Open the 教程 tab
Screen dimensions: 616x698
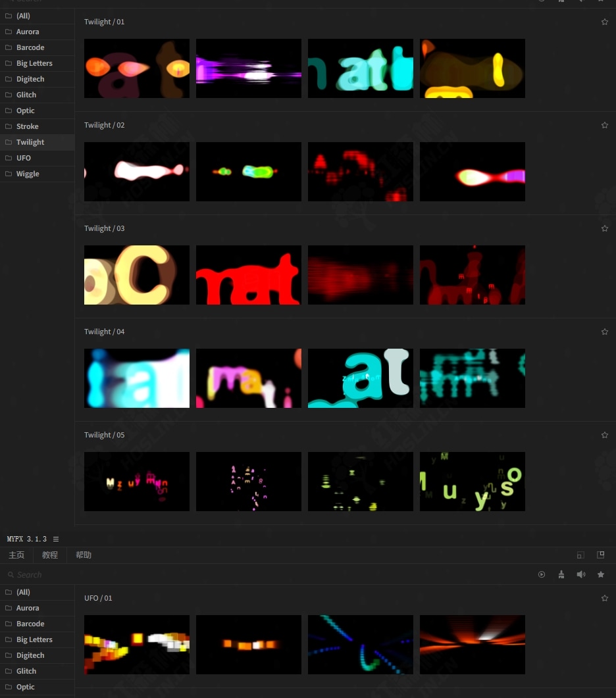(x=50, y=555)
